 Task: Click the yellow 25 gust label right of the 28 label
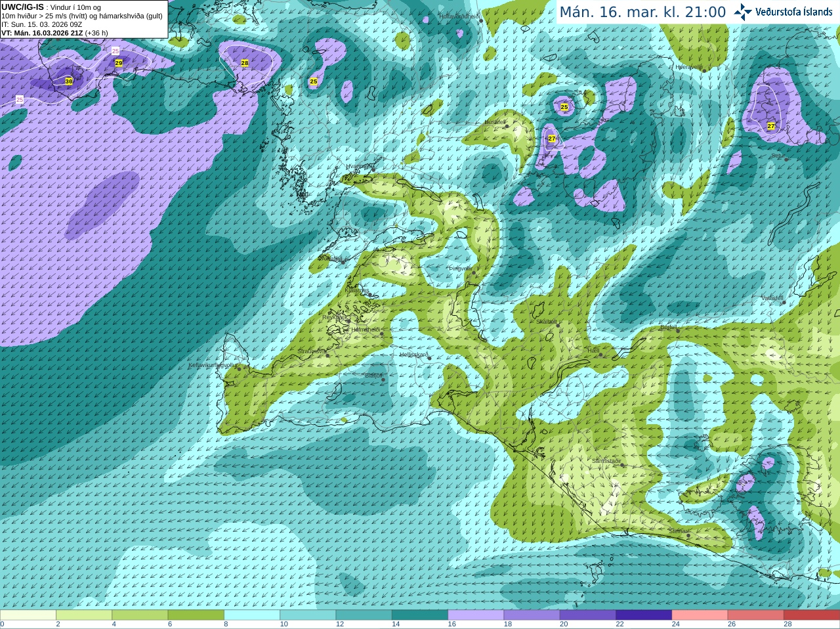(314, 81)
